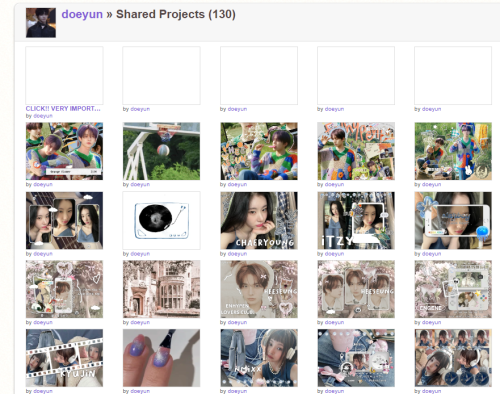500x394 pixels.
Task: Open the ENGENE game console thumbnail
Action: pyautogui.click(x=453, y=289)
